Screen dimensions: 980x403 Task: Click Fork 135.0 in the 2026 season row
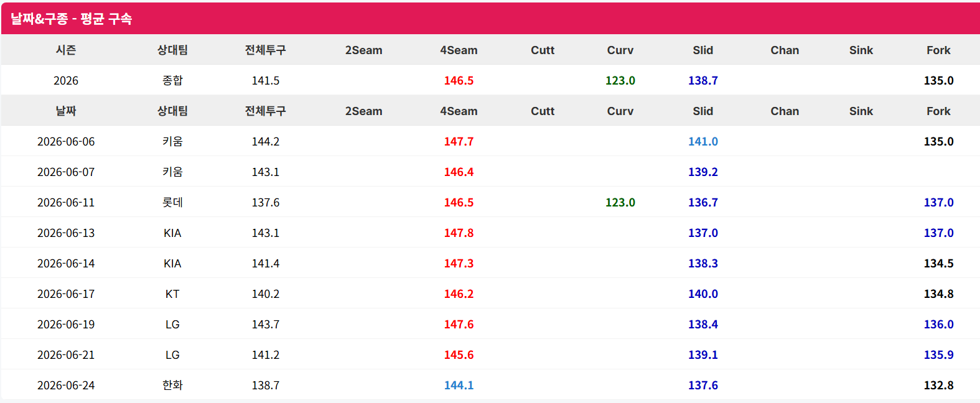point(938,81)
